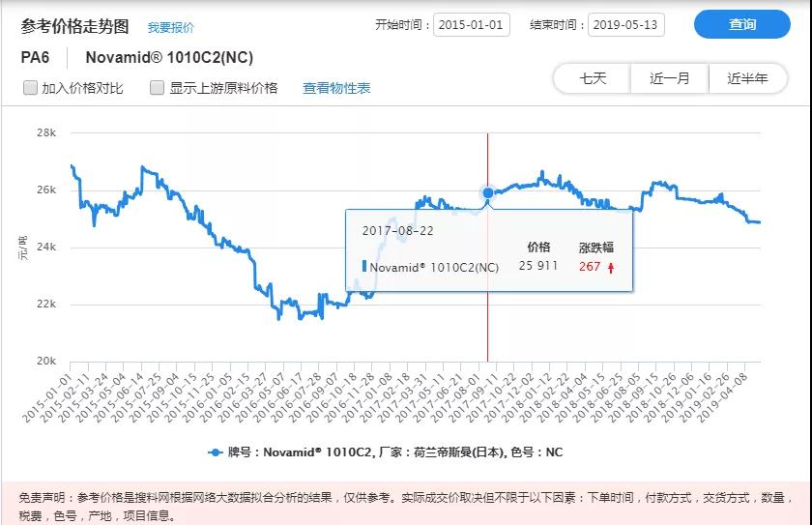The image size is (812, 525).
Task: Click the PA6 material category label
Action: coord(35,57)
